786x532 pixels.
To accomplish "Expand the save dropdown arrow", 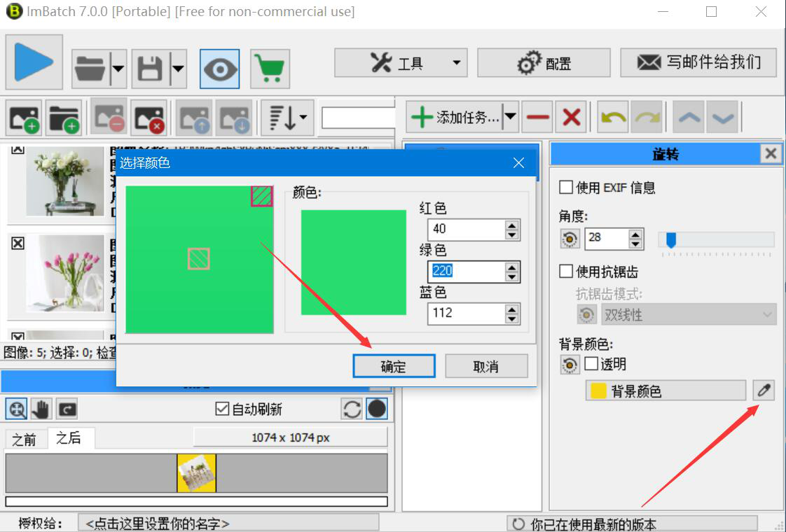I will click(178, 68).
